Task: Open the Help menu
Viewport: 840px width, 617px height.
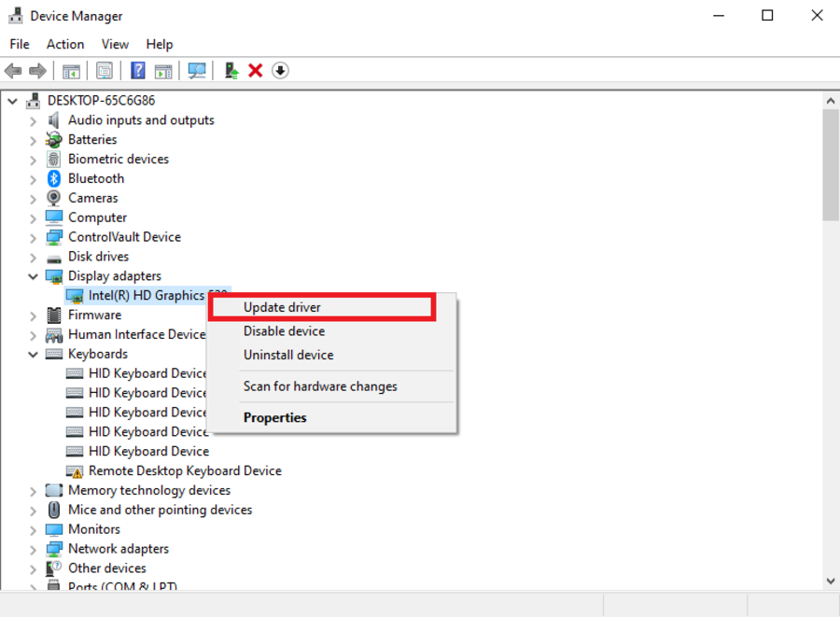Action: pyautogui.click(x=160, y=44)
